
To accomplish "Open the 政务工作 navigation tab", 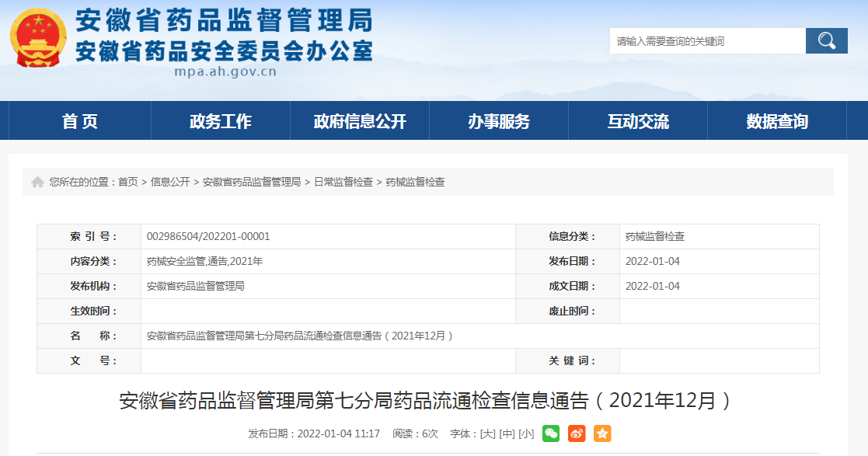I will (221, 121).
